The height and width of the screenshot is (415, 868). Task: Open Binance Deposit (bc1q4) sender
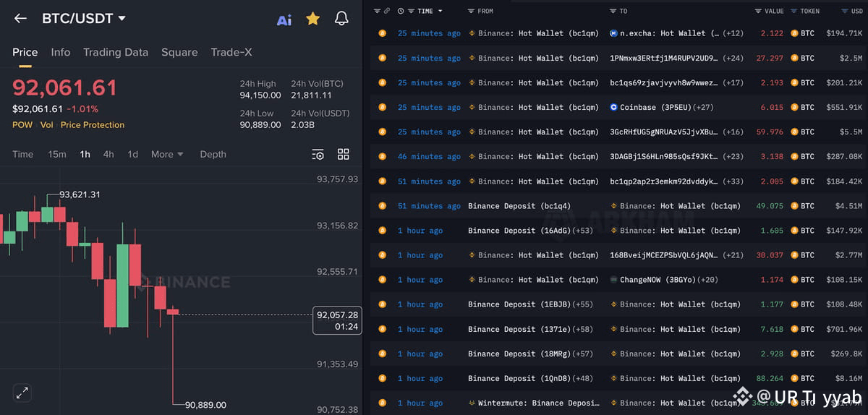tap(519, 205)
